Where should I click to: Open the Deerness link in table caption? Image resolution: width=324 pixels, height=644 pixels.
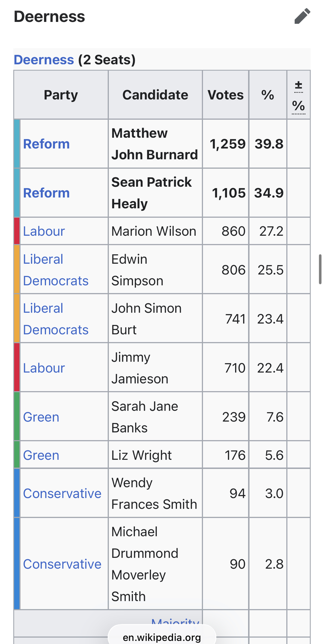tap(44, 60)
